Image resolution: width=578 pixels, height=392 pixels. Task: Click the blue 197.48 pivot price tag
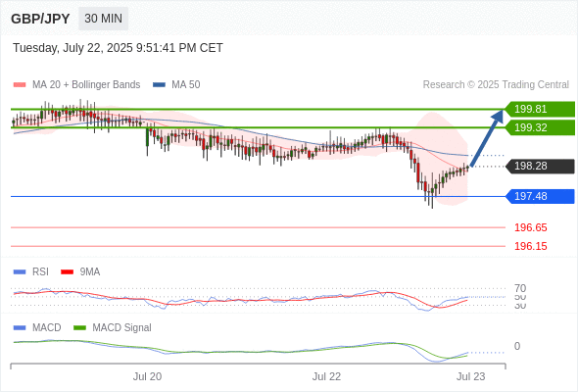click(539, 196)
